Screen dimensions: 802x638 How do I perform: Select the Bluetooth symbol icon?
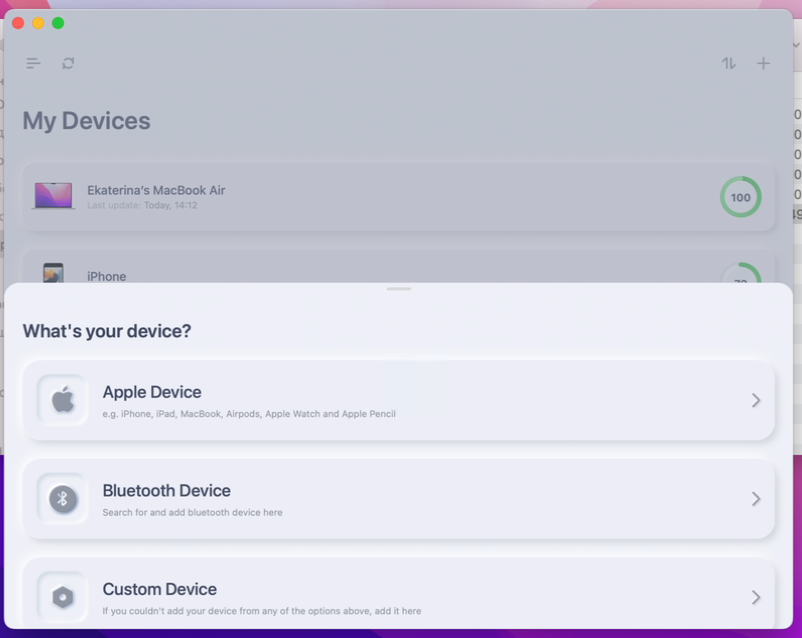click(x=63, y=498)
